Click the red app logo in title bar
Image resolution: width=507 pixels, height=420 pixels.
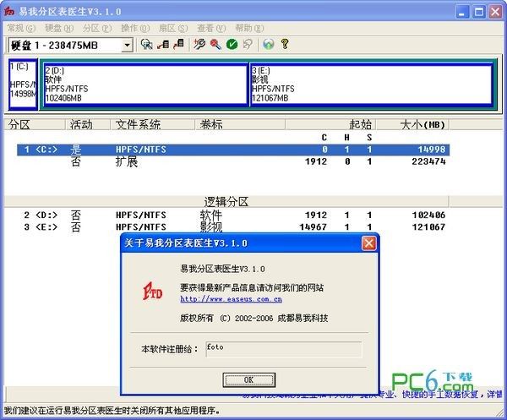click(x=9, y=11)
